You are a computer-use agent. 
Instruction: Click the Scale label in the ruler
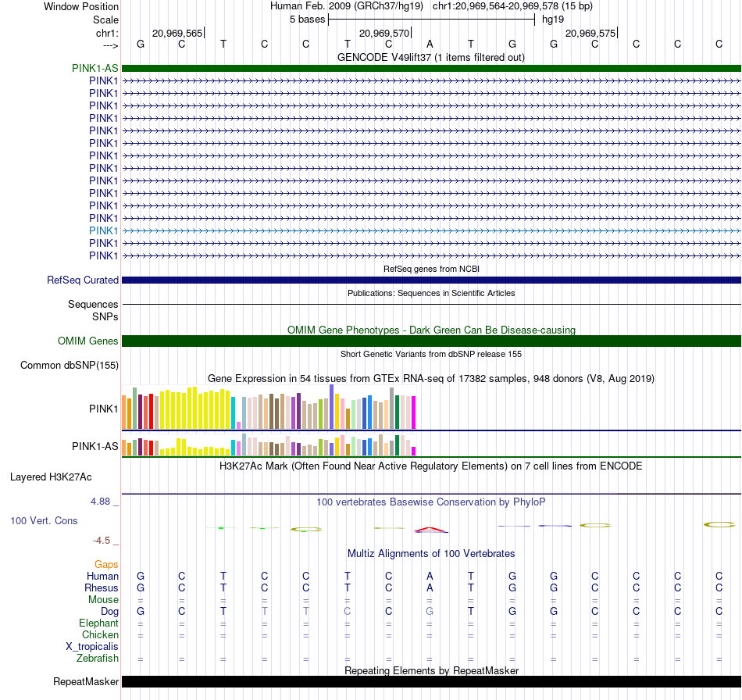(x=105, y=20)
